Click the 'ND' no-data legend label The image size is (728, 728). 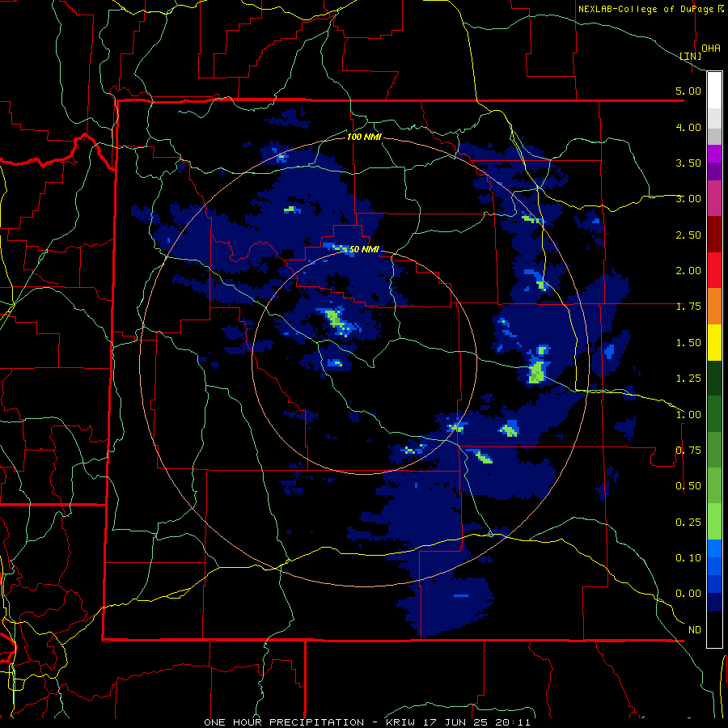point(695,630)
